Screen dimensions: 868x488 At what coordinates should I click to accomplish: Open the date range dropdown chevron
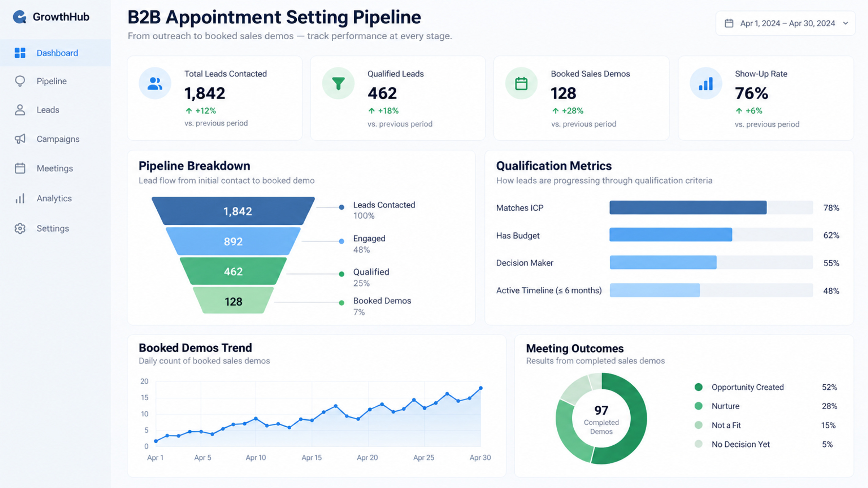point(846,23)
